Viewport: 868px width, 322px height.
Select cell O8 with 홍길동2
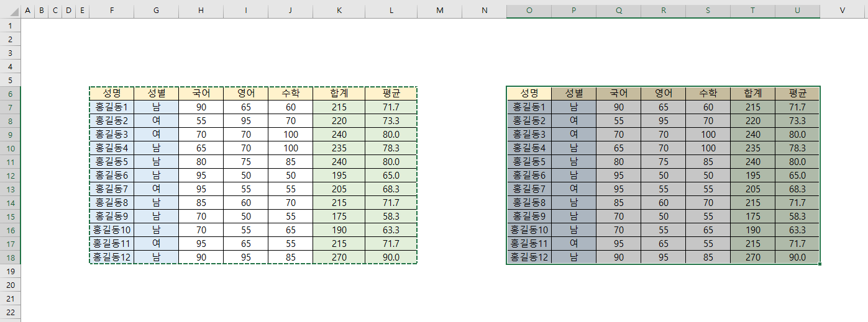click(529, 120)
